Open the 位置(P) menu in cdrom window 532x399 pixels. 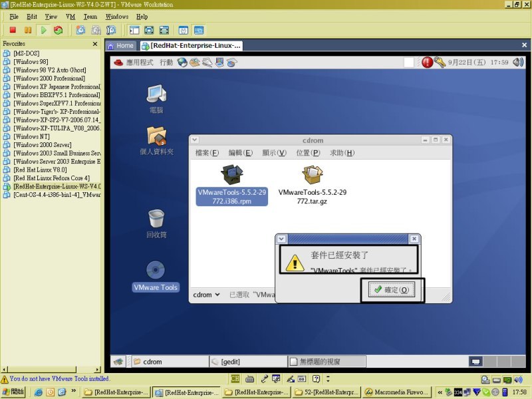click(308, 153)
